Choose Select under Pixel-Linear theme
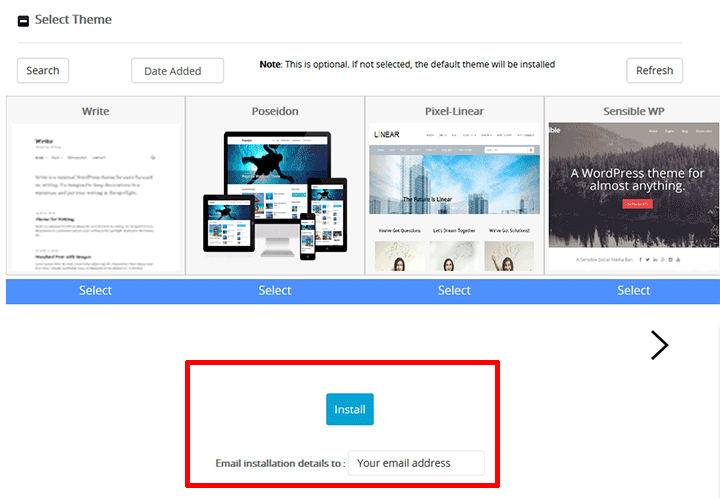720x498 pixels. coord(454,291)
